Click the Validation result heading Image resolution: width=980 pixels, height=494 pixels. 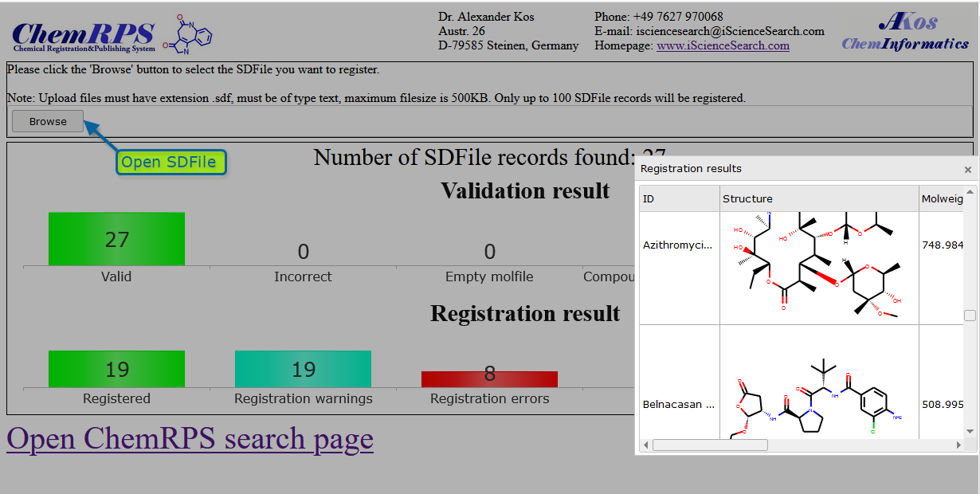coord(525,191)
